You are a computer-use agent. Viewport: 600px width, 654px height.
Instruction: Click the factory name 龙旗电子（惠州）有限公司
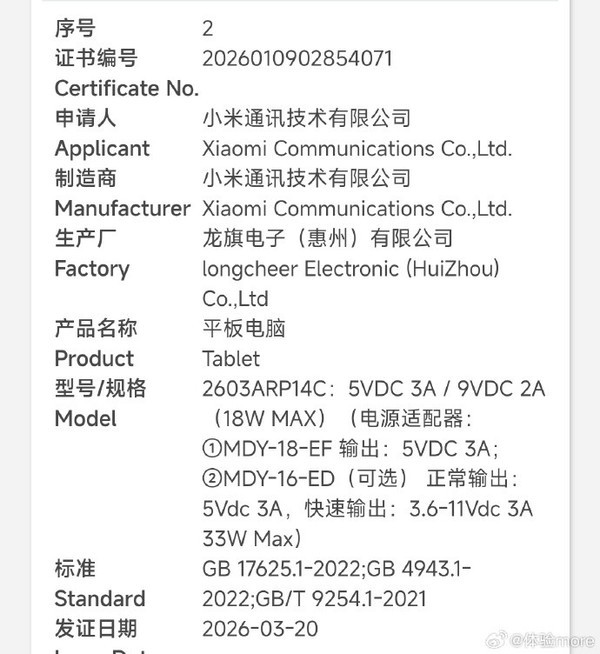coord(327,238)
